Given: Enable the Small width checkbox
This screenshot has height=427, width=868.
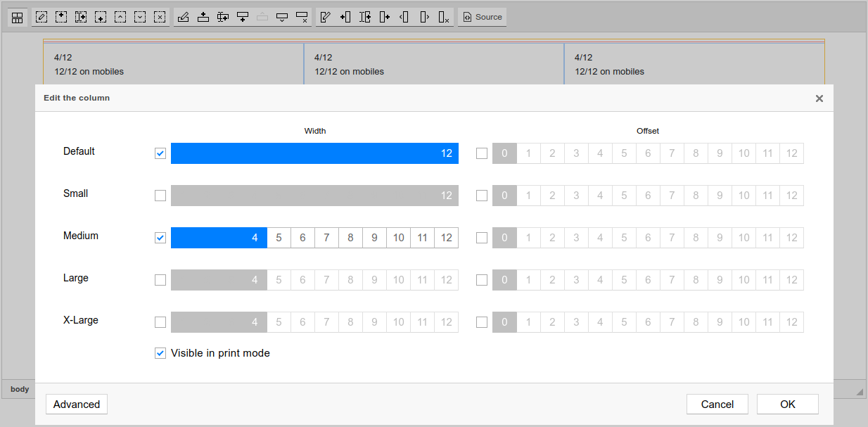Looking at the screenshot, I should point(160,196).
